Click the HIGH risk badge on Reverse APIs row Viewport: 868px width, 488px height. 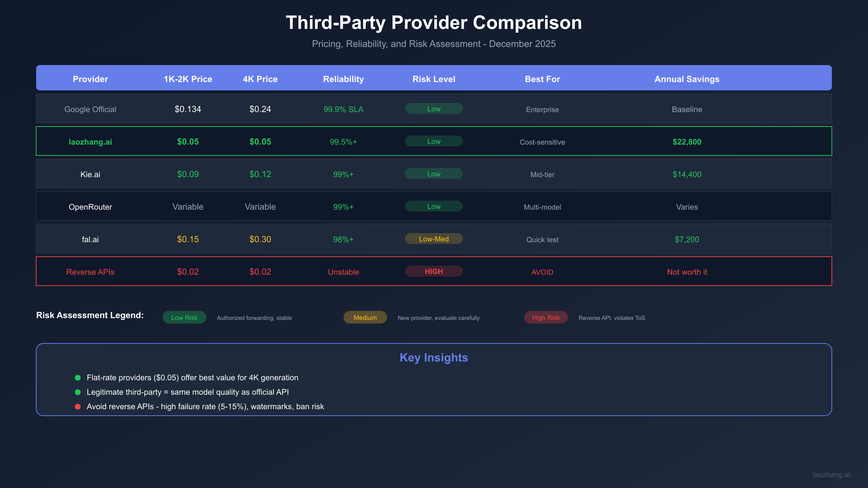tap(434, 271)
